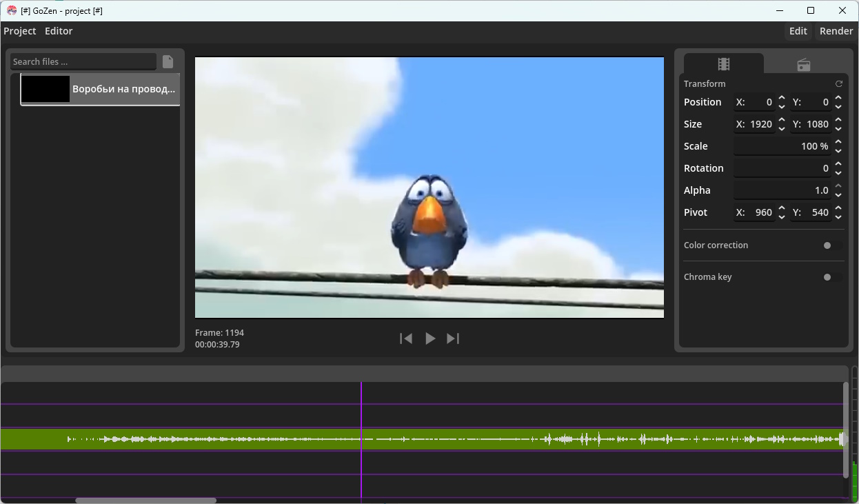Viewport: 859px width, 504px height.
Task: Click the Chroma key label
Action: (708, 277)
